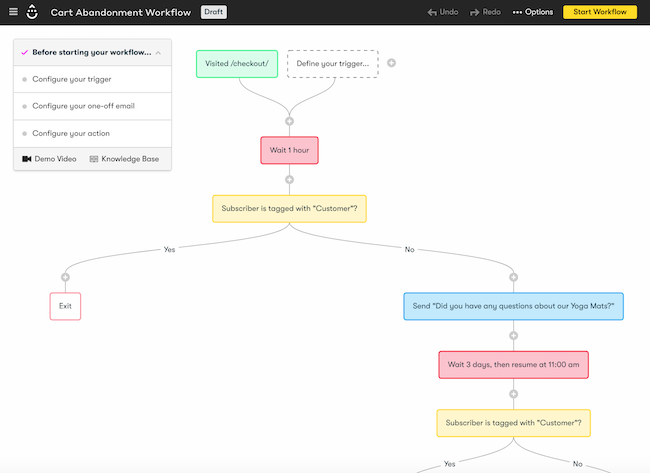Click the Draft status badge
The height and width of the screenshot is (473, 650).
[x=213, y=12]
